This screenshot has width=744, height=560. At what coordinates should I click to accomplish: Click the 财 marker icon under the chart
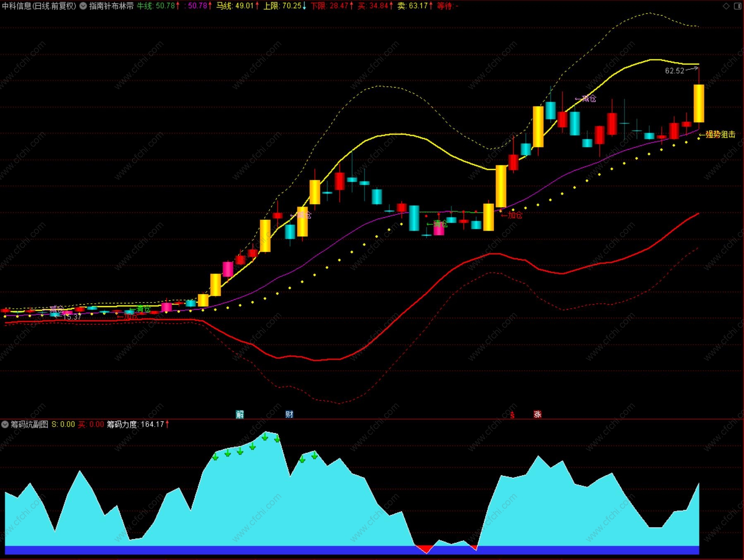289,414
